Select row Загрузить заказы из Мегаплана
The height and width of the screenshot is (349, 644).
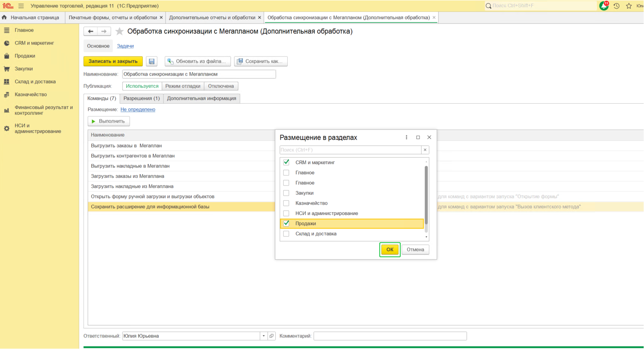tap(182, 176)
